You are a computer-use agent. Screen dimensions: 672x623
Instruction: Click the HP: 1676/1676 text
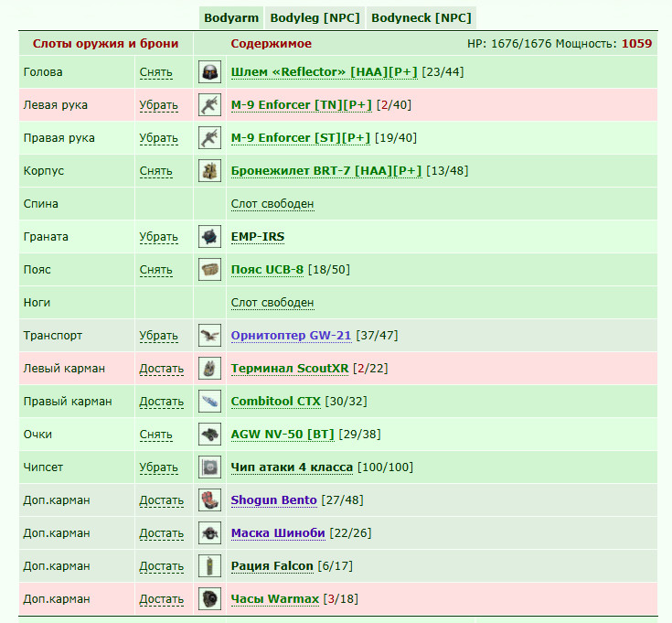click(509, 44)
